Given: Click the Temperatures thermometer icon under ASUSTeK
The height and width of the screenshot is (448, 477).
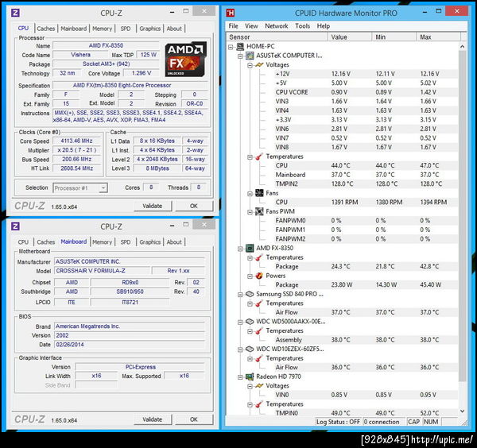Looking at the screenshot, I should [x=259, y=156].
